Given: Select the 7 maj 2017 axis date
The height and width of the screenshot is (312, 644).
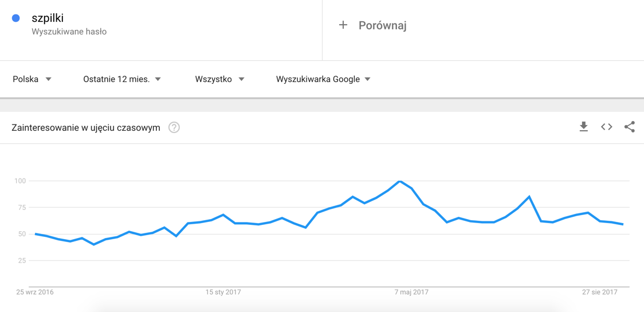Looking at the screenshot, I should point(411,292).
